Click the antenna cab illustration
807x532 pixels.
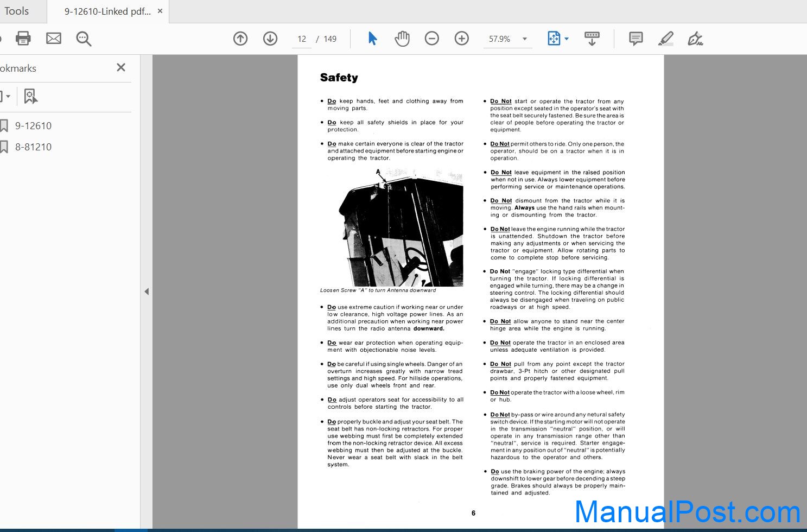coord(401,227)
